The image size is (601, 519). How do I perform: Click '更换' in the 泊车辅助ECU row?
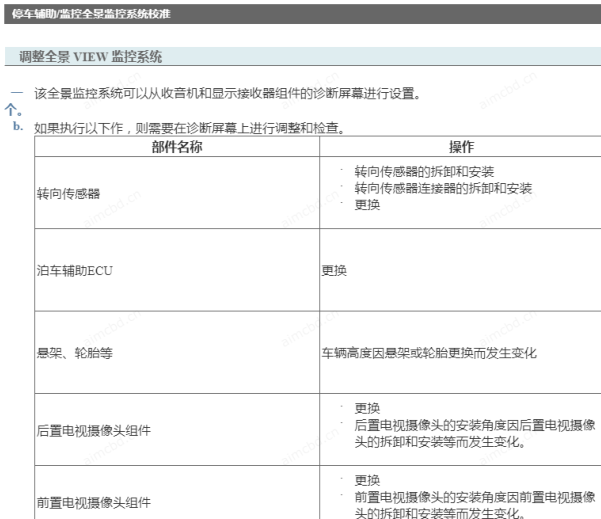334,271
